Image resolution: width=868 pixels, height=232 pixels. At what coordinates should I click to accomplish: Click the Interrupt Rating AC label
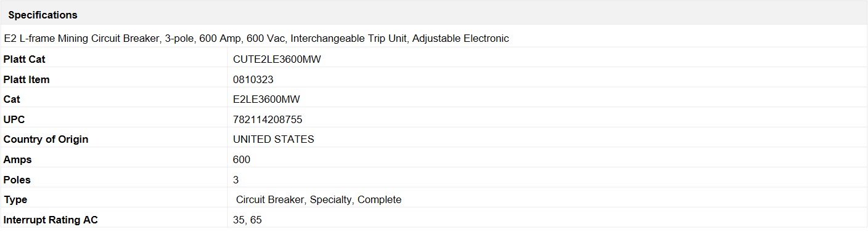coord(51,220)
